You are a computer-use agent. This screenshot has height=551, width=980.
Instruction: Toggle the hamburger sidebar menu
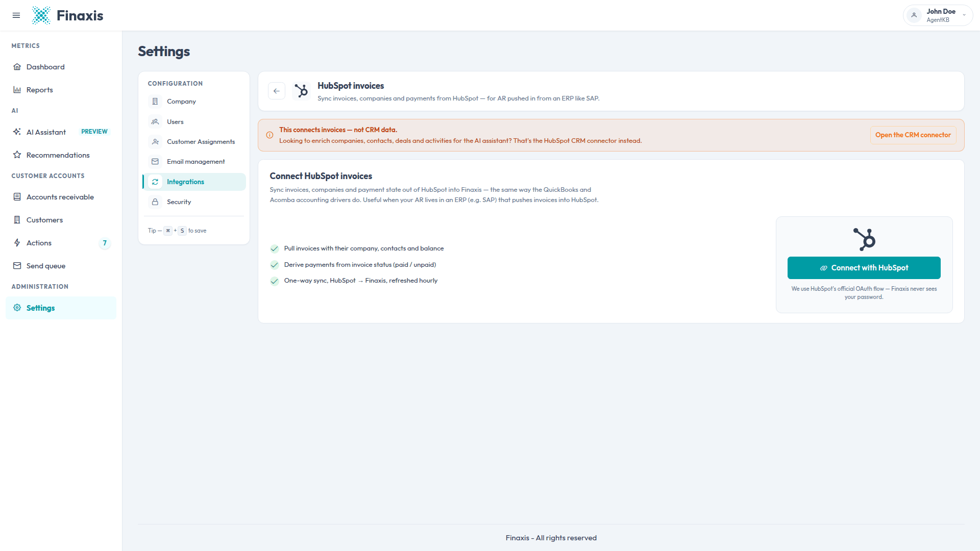point(16,15)
